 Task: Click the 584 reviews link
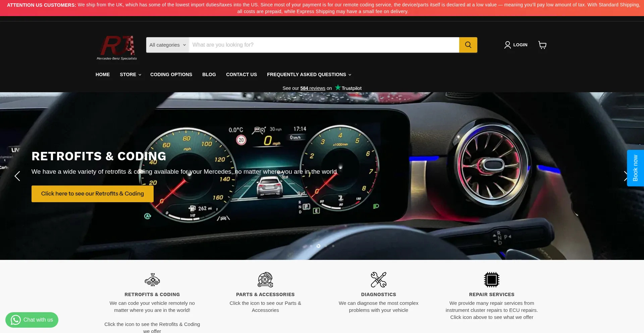[313, 88]
